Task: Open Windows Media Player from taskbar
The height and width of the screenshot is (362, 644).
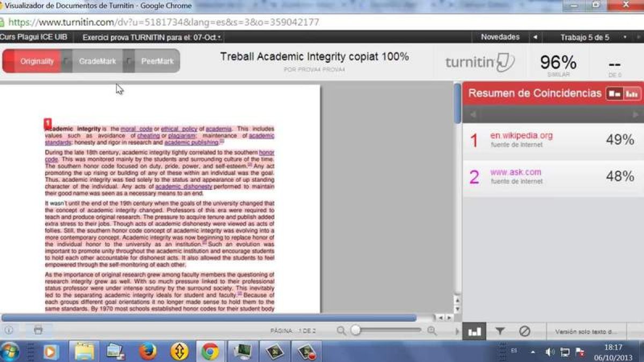Action: 51,351
